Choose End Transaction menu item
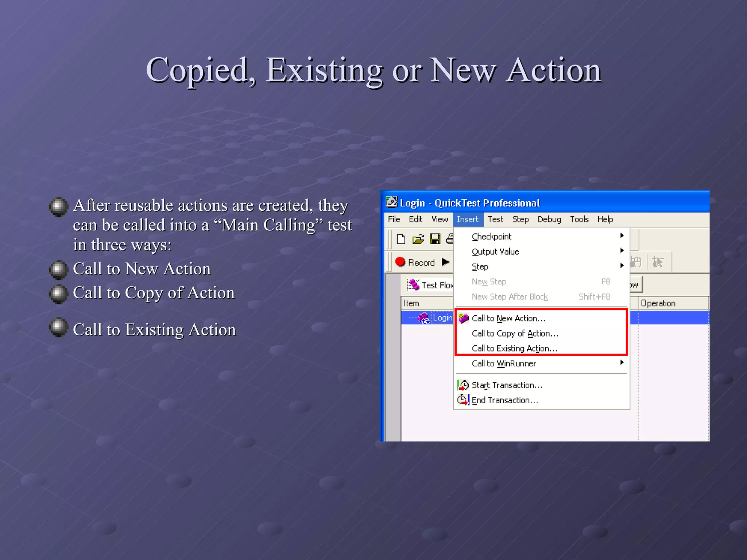Screen dimensions: 747x560 click(x=542, y=400)
